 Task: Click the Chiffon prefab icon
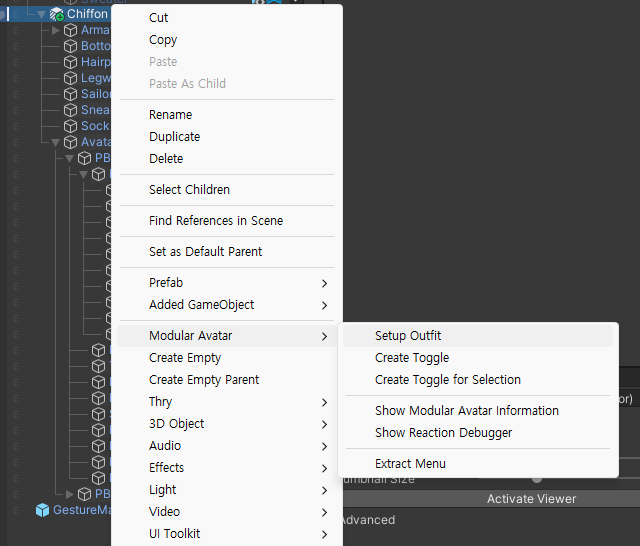coord(57,14)
